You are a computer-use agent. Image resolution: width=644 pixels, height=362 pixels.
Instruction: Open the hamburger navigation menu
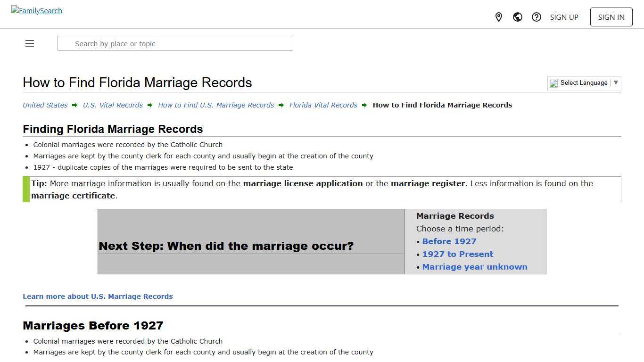pyautogui.click(x=29, y=43)
